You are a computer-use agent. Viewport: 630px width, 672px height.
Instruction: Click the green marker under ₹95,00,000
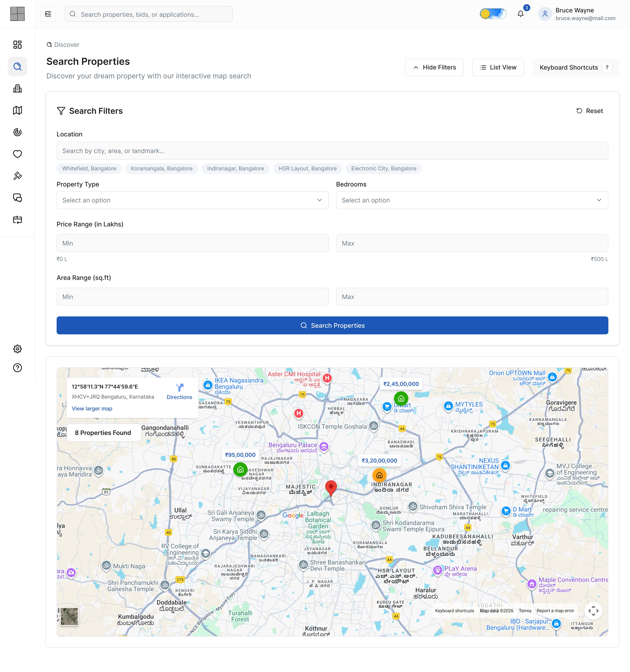click(x=240, y=470)
